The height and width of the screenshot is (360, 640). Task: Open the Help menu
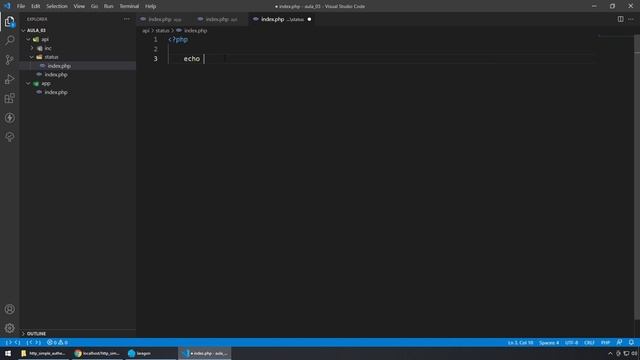click(151, 6)
